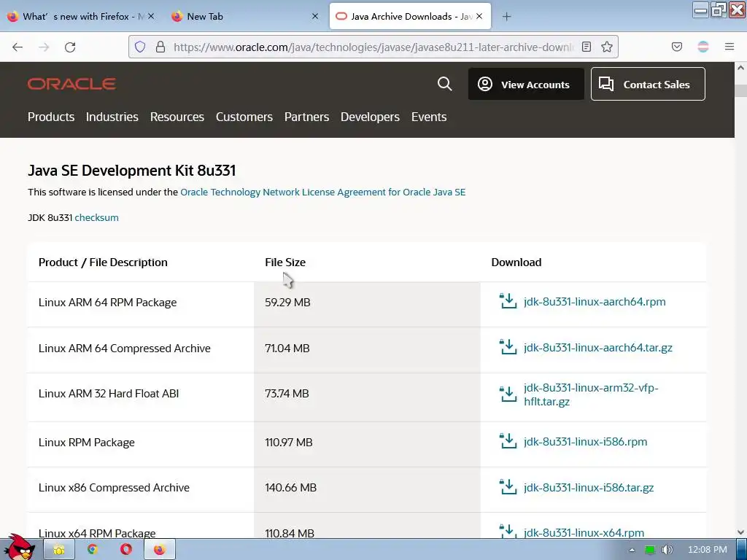Viewport: 747px width, 560px height.
Task: Download jdk-8u331-linux-arm32-vfp-hflt.tar.gz link
Action: (591, 394)
